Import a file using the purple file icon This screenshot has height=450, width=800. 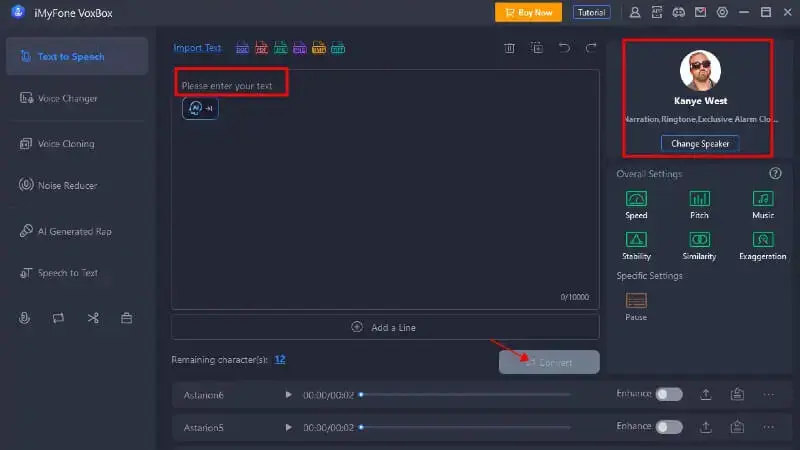[299, 48]
